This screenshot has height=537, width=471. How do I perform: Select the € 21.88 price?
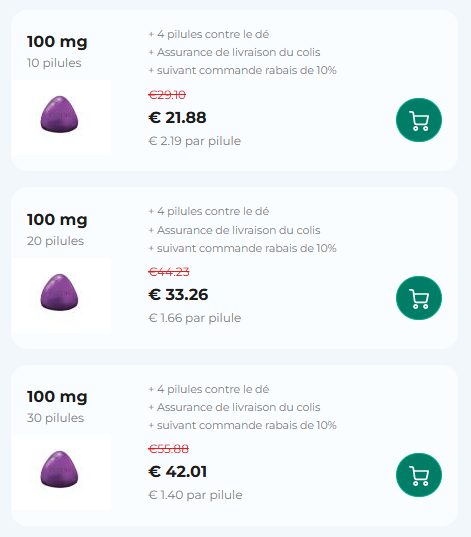tap(177, 117)
